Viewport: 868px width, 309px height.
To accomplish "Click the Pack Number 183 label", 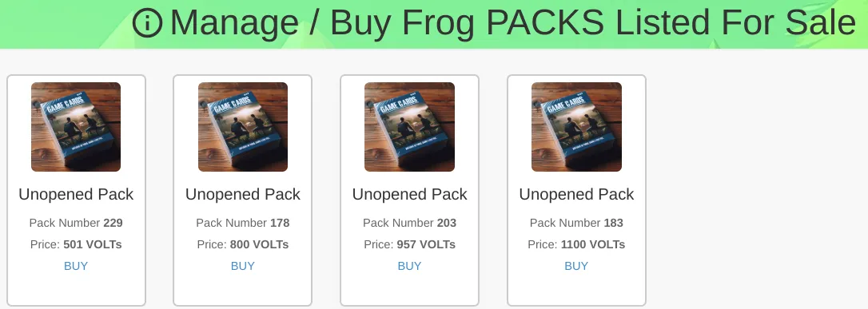I will 576,223.
